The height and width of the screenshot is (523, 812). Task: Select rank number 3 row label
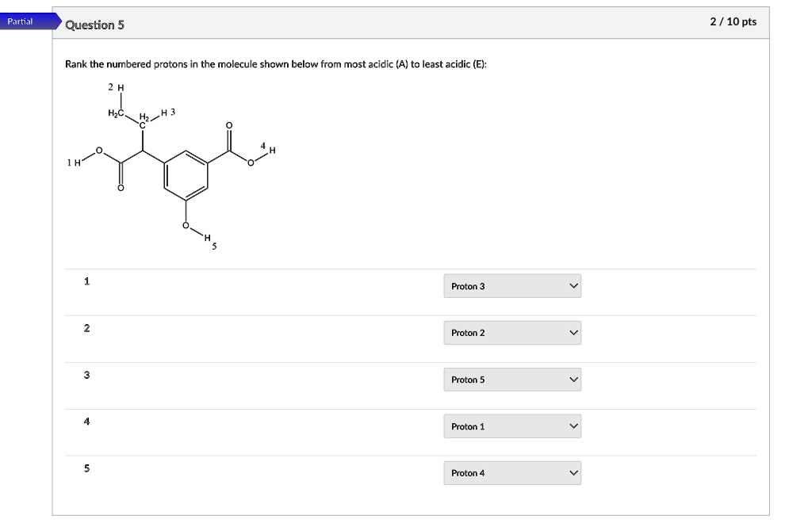click(x=85, y=375)
